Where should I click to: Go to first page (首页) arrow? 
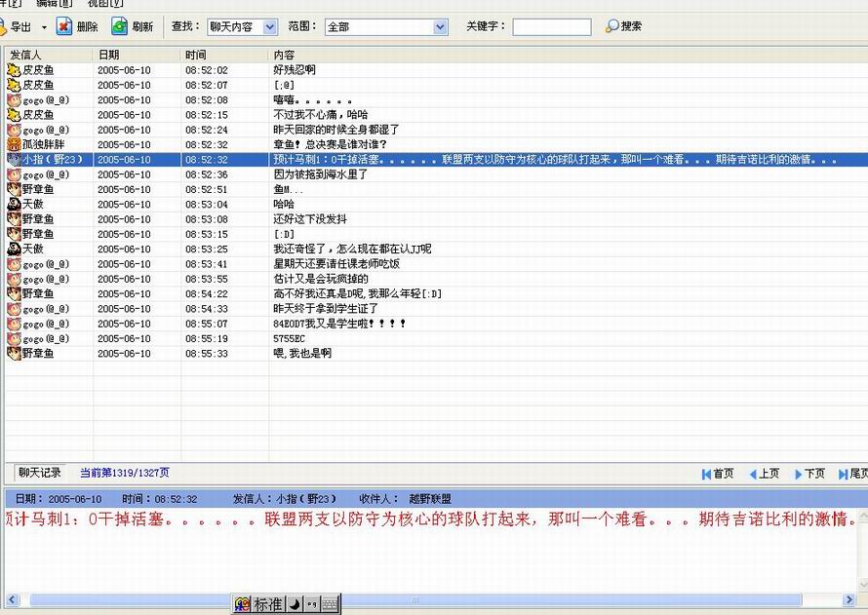pos(706,474)
